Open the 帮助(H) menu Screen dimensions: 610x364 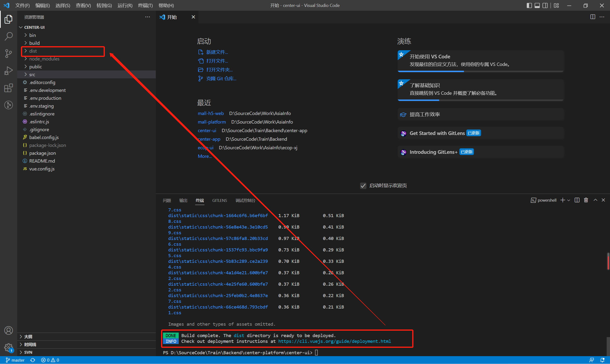click(166, 5)
